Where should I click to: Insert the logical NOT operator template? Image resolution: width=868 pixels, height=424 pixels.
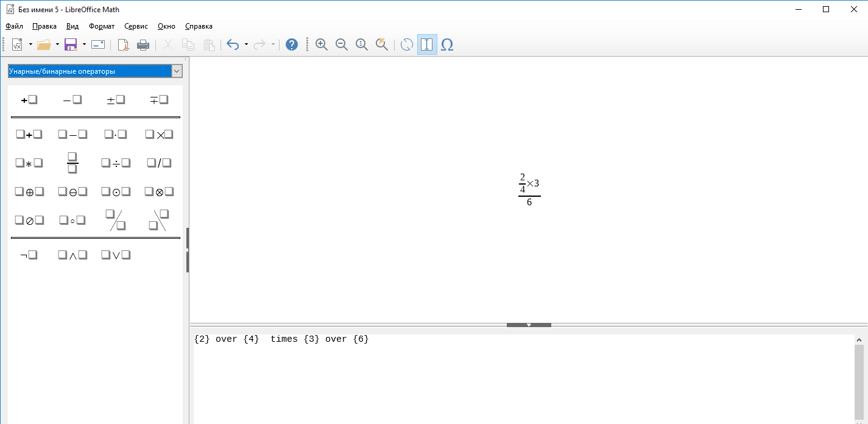[29, 255]
